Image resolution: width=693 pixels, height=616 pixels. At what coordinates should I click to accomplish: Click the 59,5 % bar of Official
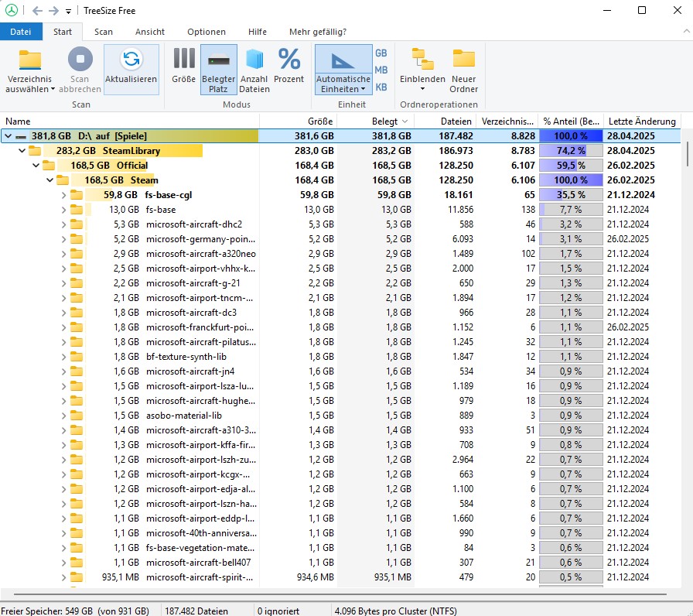[571, 166]
